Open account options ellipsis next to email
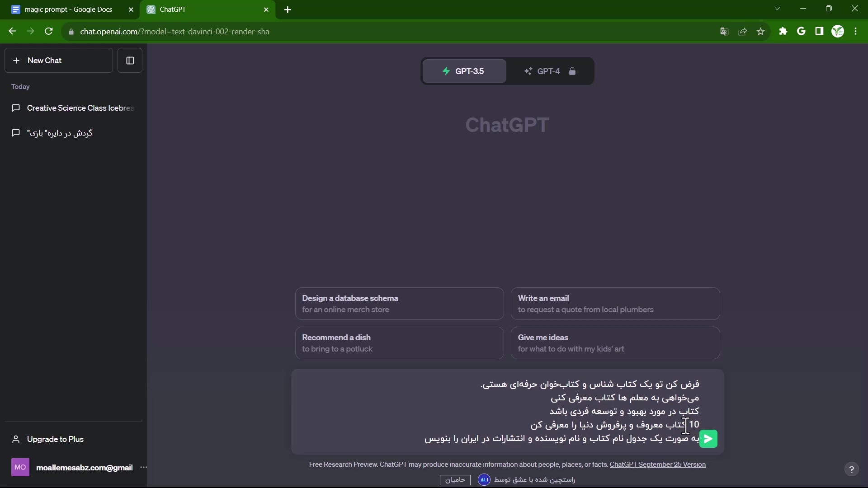 tap(143, 467)
